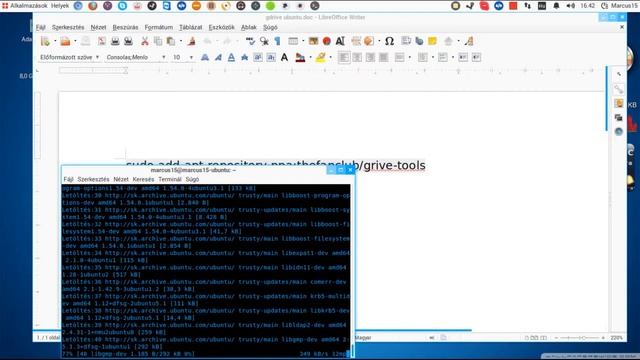The width and height of the screenshot is (640, 360).
Task: Toggle Bold formatting
Action: tap(205, 58)
